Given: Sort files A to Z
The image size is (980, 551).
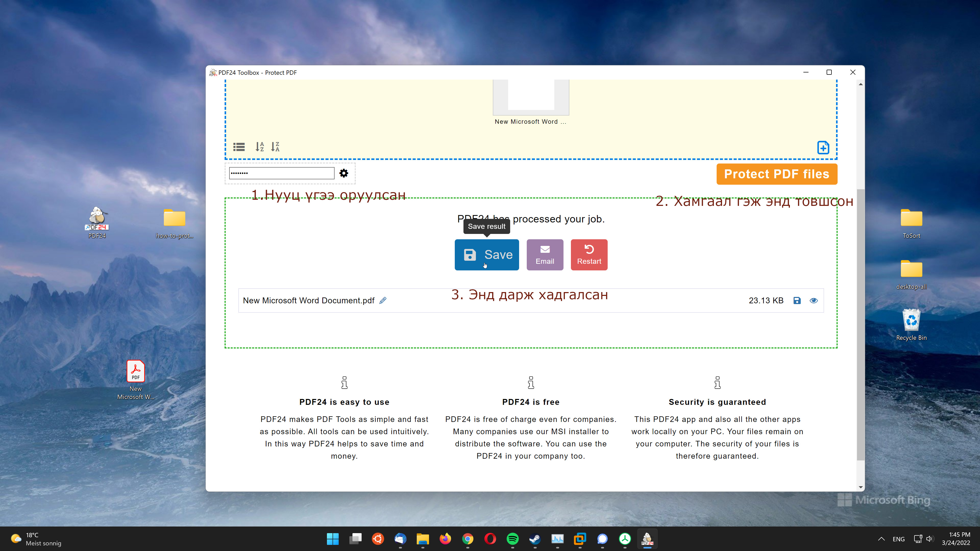Looking at the screenshot, I should pos(260,147).
